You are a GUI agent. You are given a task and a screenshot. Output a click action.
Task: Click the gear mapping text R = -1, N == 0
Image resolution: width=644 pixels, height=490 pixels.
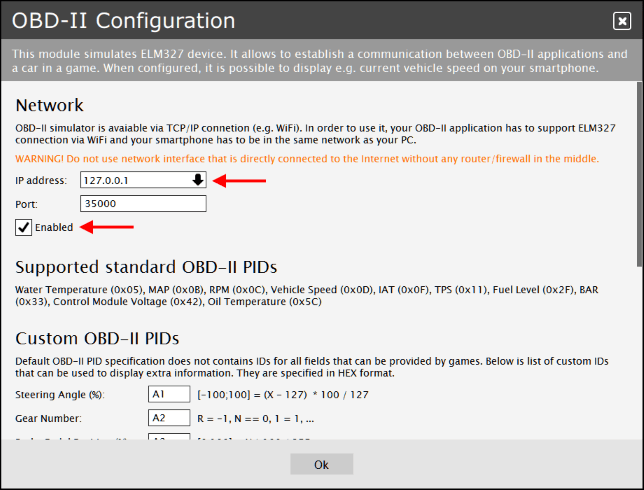255,419
